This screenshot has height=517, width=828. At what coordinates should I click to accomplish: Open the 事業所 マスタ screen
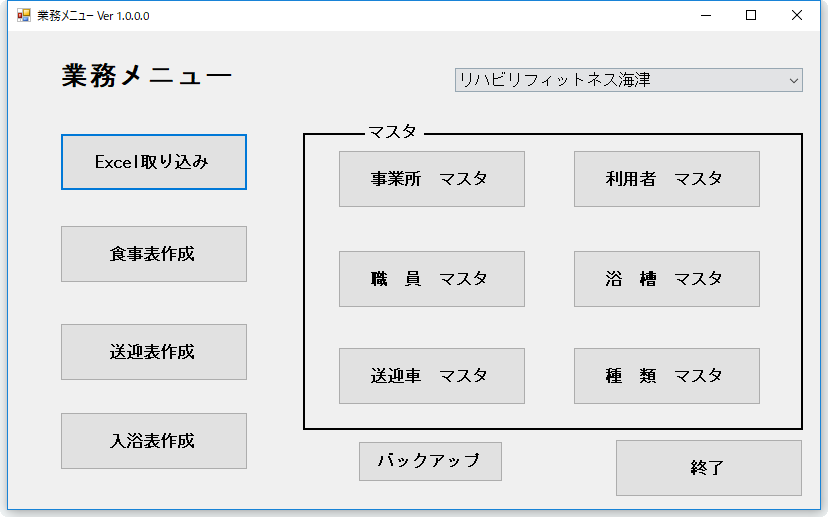click(431, 179)
